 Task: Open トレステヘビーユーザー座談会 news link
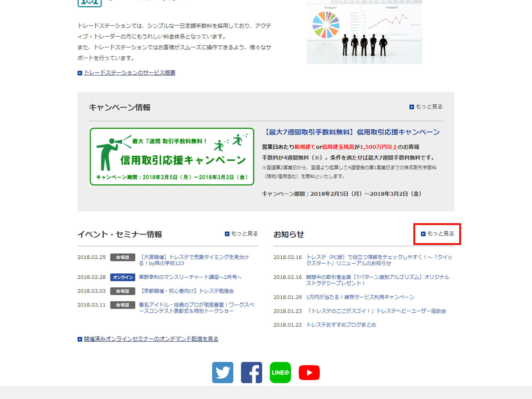(376, 311)
